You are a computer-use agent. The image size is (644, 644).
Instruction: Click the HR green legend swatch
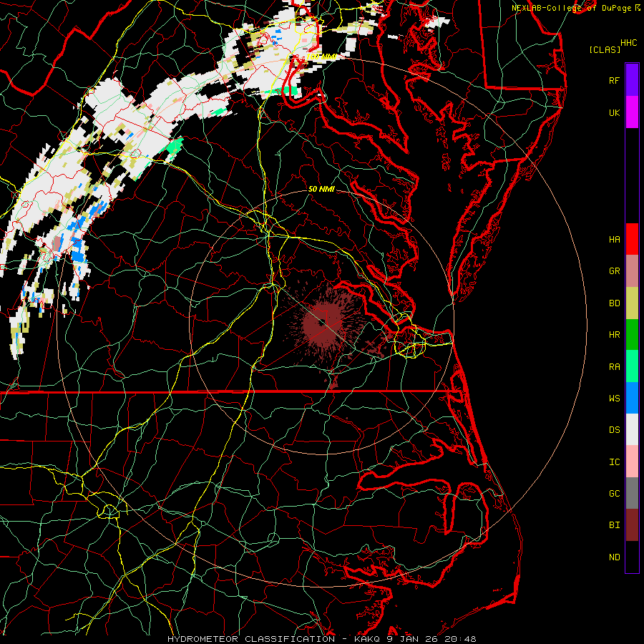pos(632,335)
